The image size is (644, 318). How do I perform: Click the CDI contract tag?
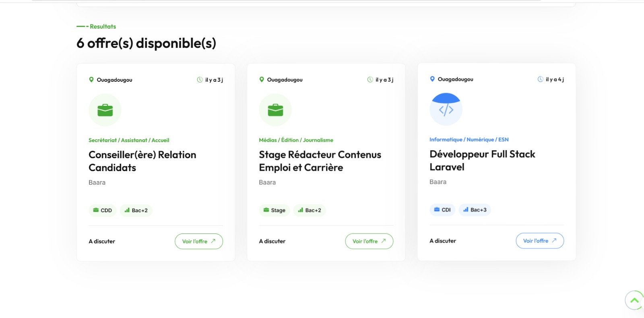[x=442, y=210]
